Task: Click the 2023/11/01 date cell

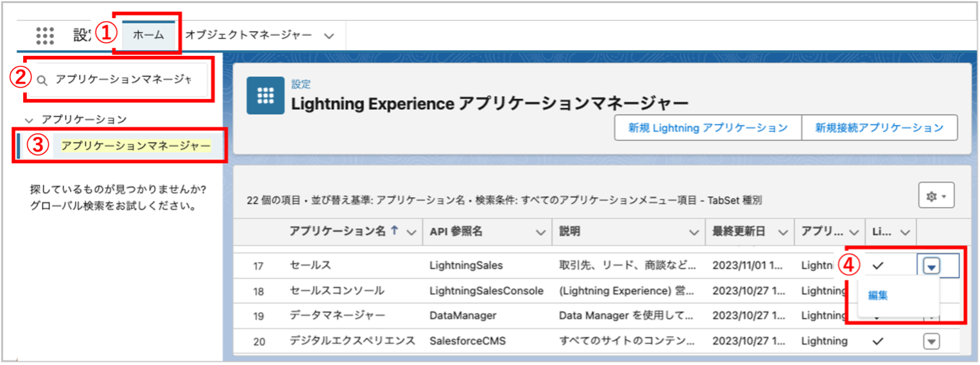Action: click(749, 265)
